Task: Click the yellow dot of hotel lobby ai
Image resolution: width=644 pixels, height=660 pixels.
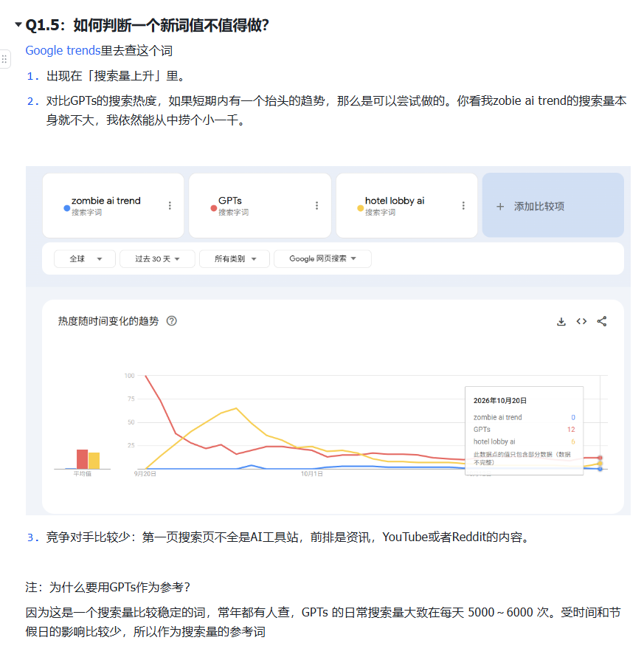Action: pyautogui.click(x=360, y=208)
